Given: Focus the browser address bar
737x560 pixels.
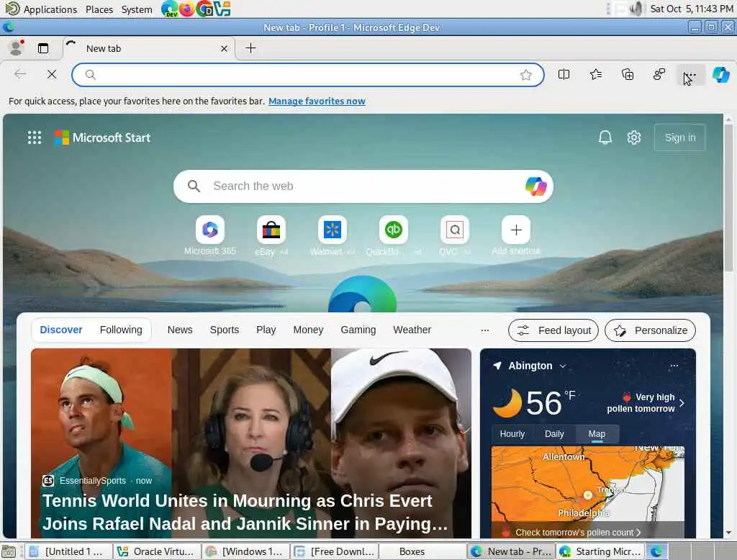Looking at the screenshot, I should coord(308,75).
